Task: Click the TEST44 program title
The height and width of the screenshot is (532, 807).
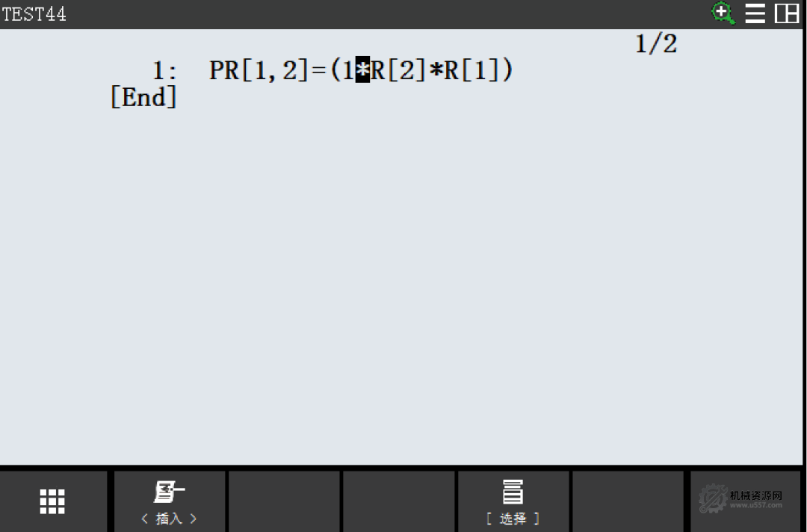Action: pos(34,14)
